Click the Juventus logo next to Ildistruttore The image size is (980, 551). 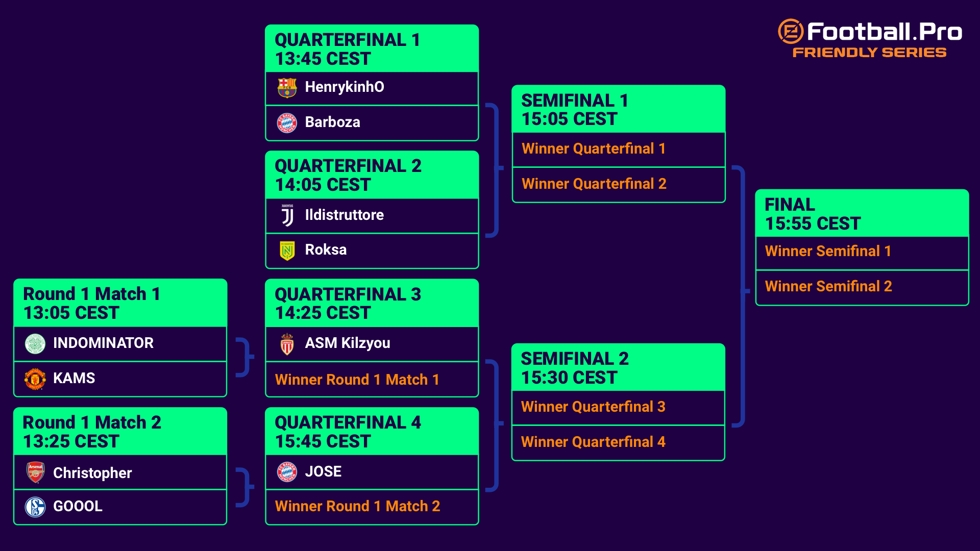click(287, 215)
